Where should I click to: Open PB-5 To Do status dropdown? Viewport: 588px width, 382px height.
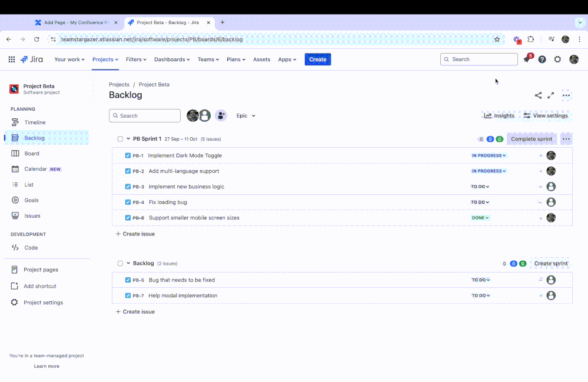[481, 280]
